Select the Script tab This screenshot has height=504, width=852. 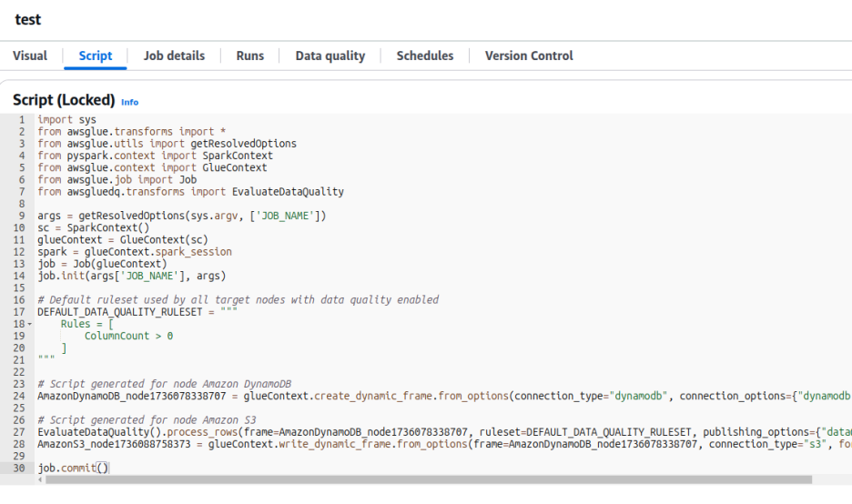96,55
